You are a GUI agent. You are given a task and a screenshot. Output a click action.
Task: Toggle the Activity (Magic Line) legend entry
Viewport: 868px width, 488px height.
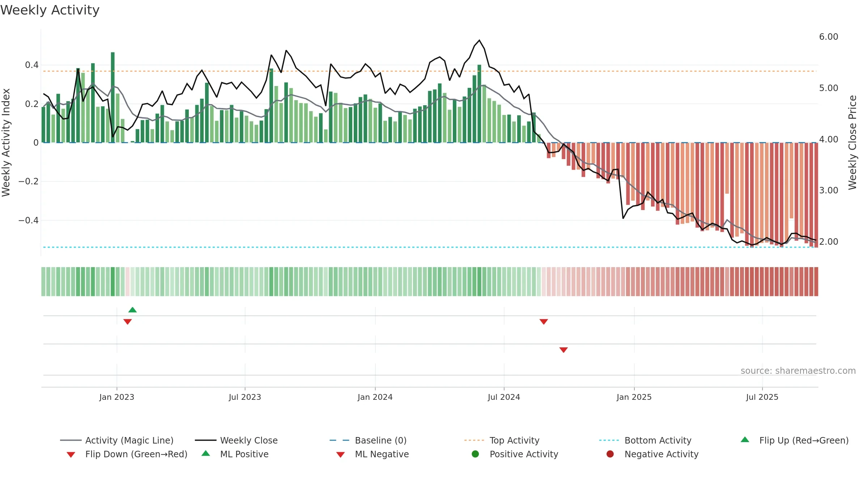pyautogui.click(x=116, y=440)
